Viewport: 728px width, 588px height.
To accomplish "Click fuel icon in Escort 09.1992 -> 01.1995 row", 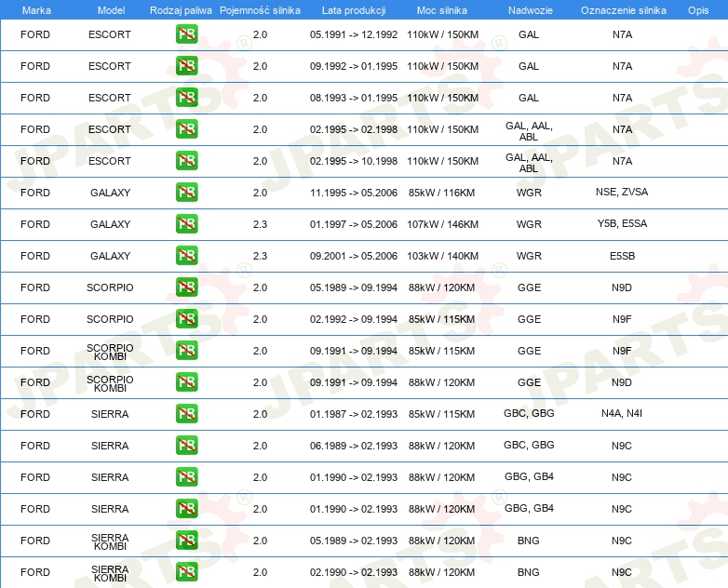I will pyautogui.click(x=186, y=66).
